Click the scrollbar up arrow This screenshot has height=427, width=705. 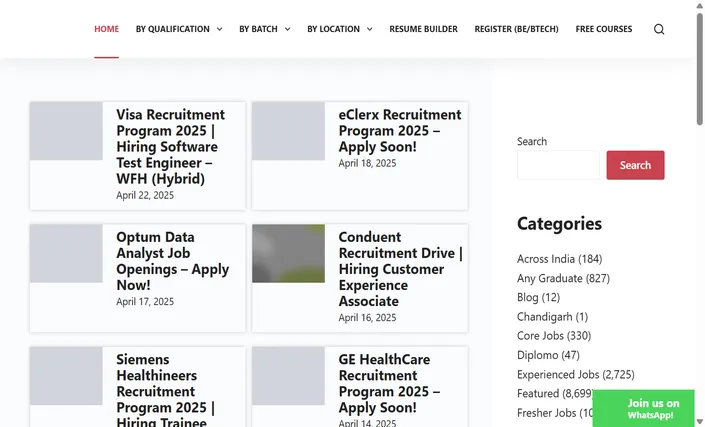tap(700, 5)
